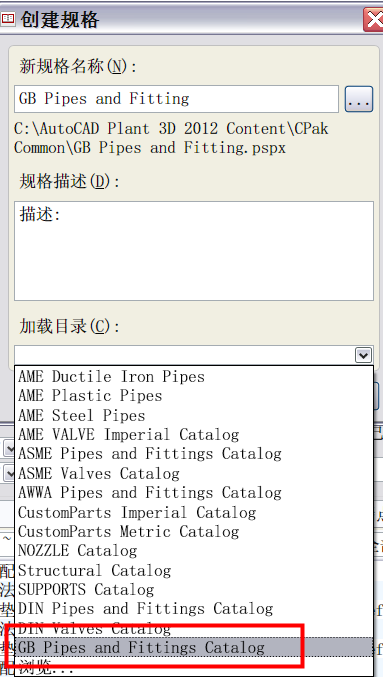The image size is (383, 677).
Task: Collapse the 加载目录 dropdown arrow
Action: pyautogui.click(x=364, y=355)
